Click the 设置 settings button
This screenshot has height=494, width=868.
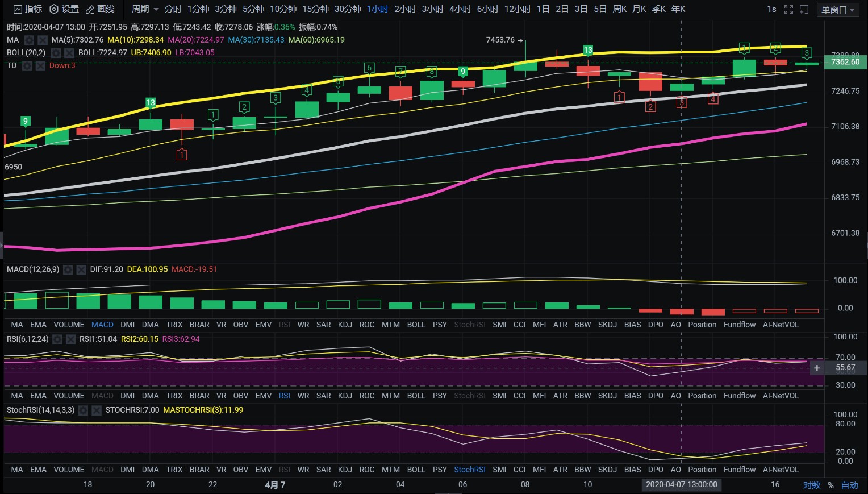[64, 9]
